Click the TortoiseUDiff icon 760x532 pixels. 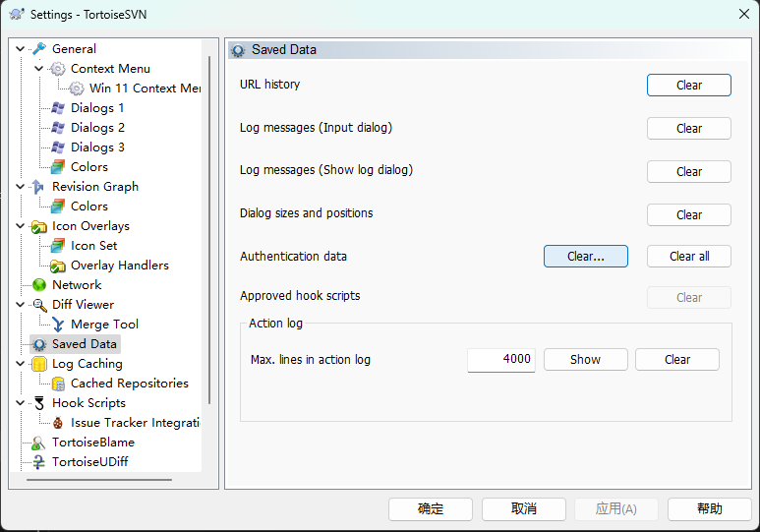tap(38, 462)
